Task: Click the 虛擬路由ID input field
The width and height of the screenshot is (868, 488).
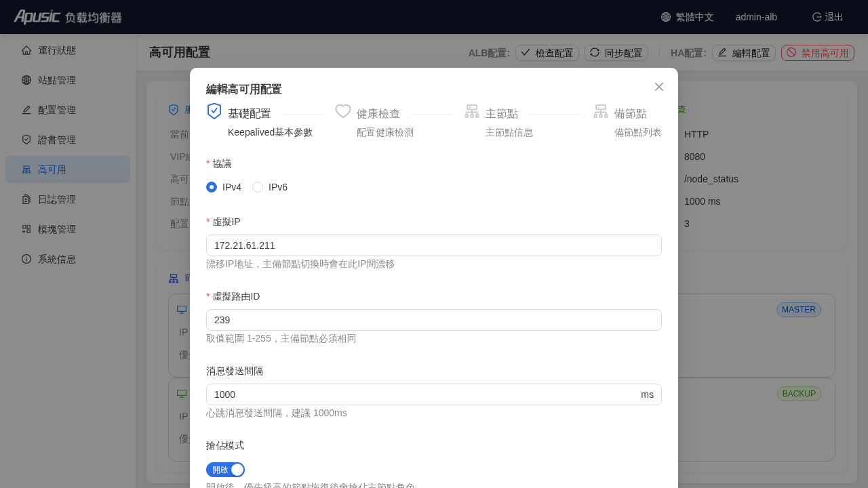Action: coord(434,320)
